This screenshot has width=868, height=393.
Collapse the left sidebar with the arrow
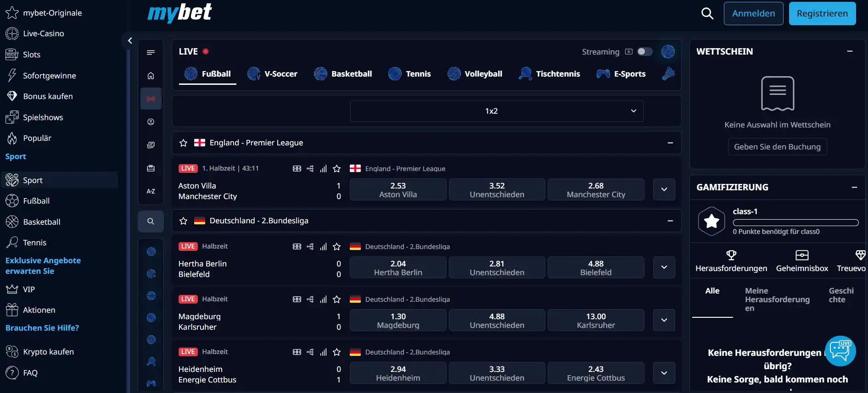click(130, 41)
